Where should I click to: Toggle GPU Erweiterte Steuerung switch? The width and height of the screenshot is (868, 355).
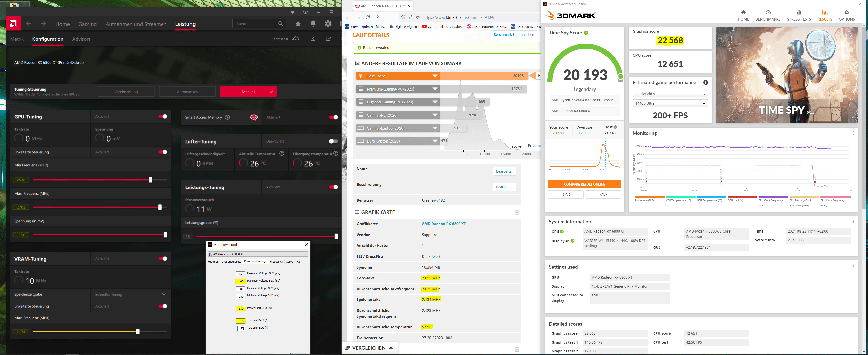tap(163, 152)
